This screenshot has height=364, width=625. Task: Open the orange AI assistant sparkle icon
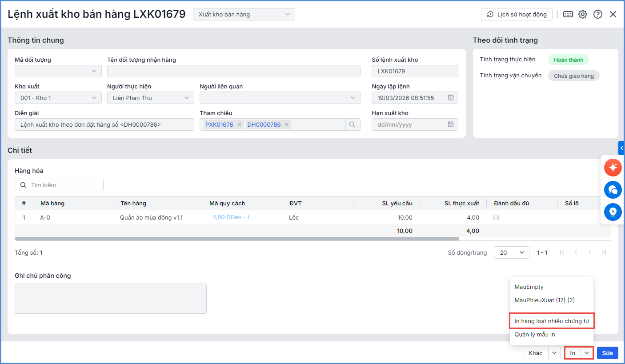click(x=613, y=168)
